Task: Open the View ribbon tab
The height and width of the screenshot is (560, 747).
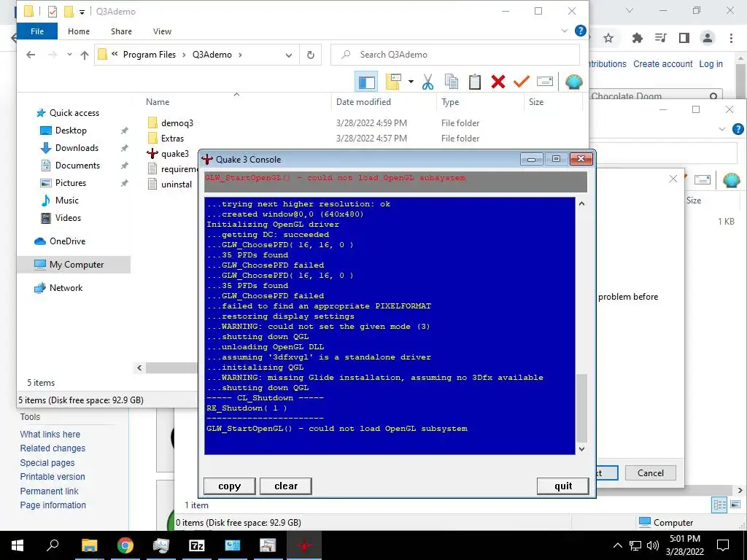Action: point(162,31)
